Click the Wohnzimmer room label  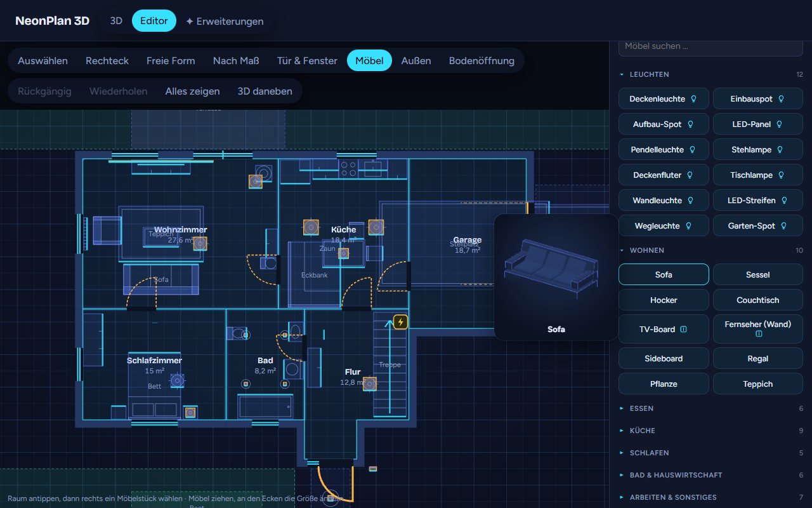pyautogui.click(x=180, y=230)
